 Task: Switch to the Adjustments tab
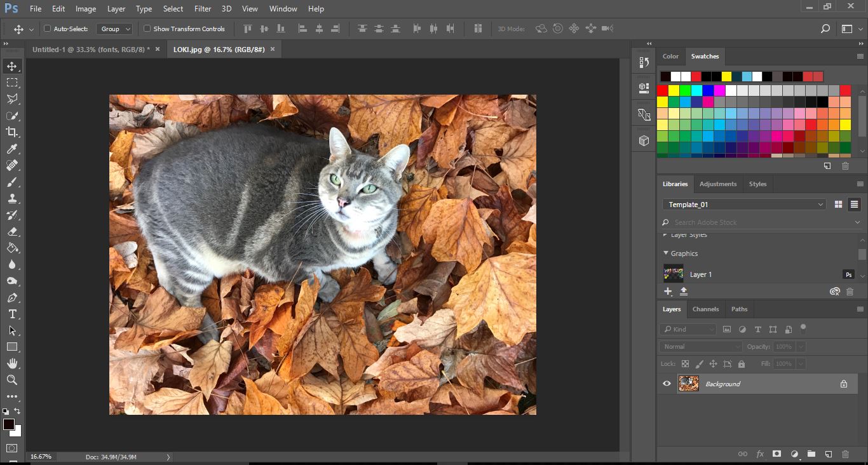click(718, 184)
